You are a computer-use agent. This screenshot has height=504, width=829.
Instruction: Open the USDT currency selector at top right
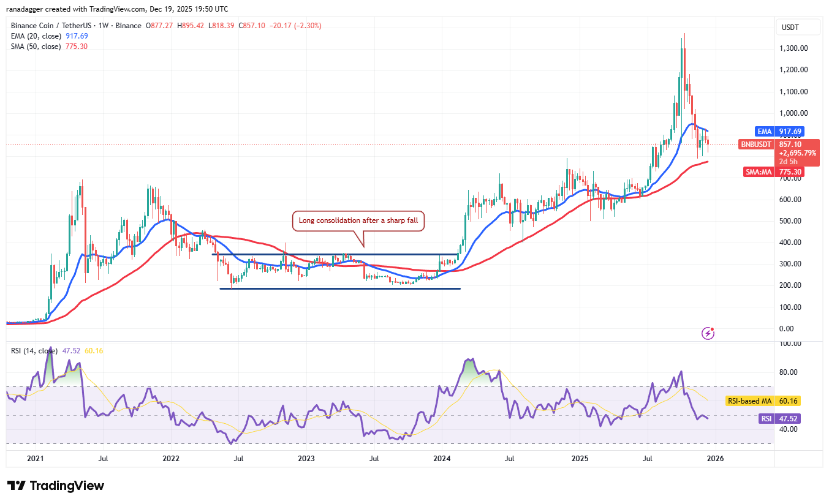click(x=798, y=27)
